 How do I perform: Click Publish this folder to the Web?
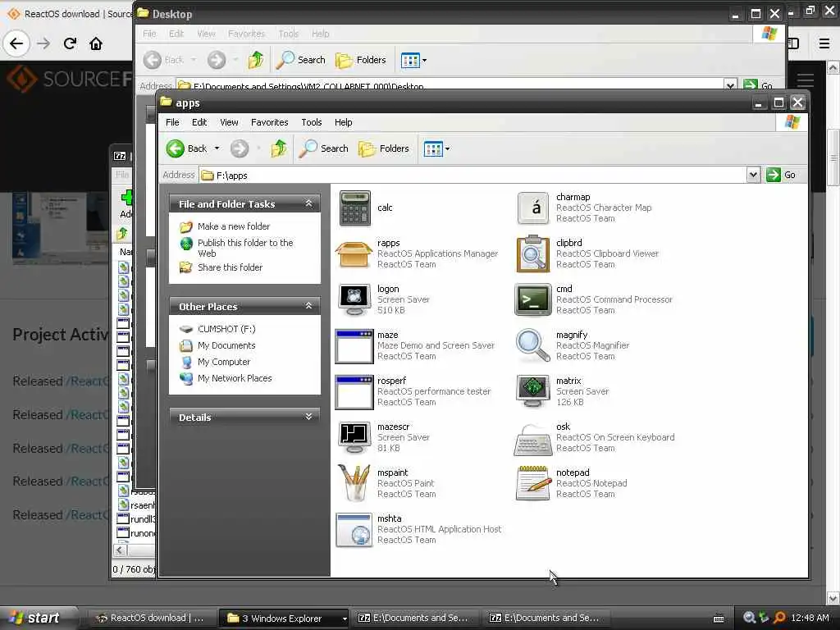click(245, 248)
